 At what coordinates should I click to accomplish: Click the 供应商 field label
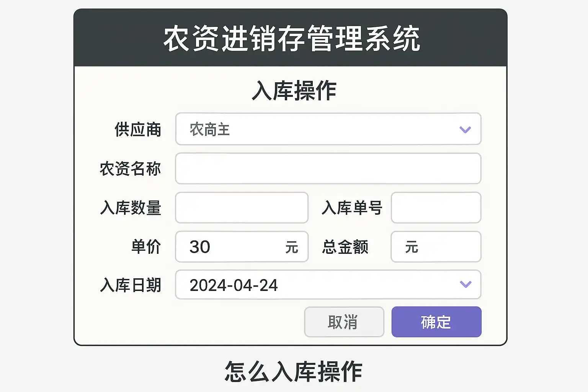click(x=138, y=130)
